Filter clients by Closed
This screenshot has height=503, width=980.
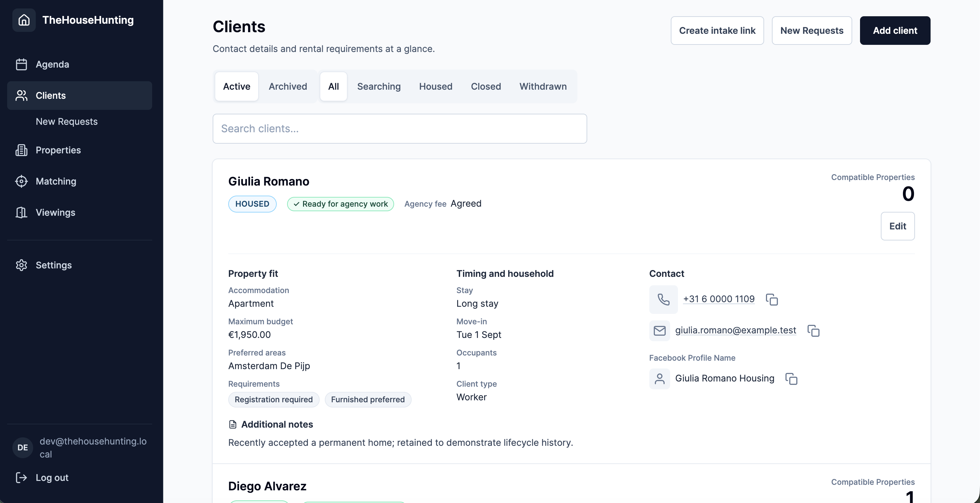tap(486, 86)
